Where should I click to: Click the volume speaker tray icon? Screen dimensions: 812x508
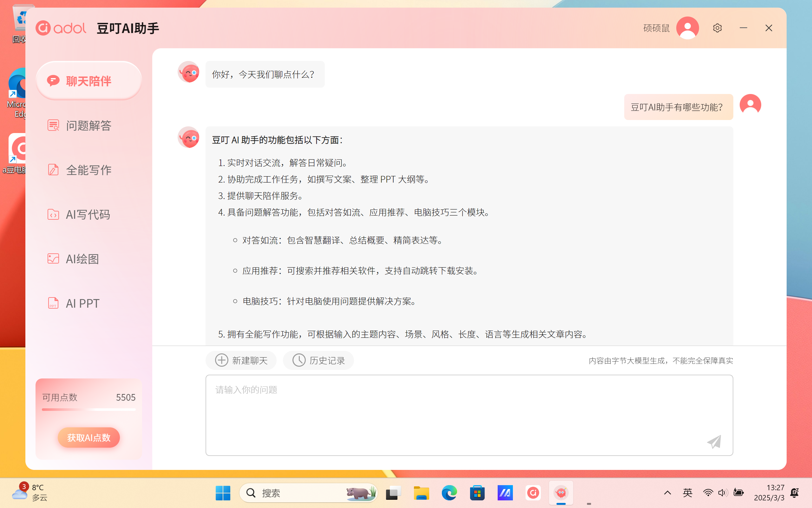(723, 493)
